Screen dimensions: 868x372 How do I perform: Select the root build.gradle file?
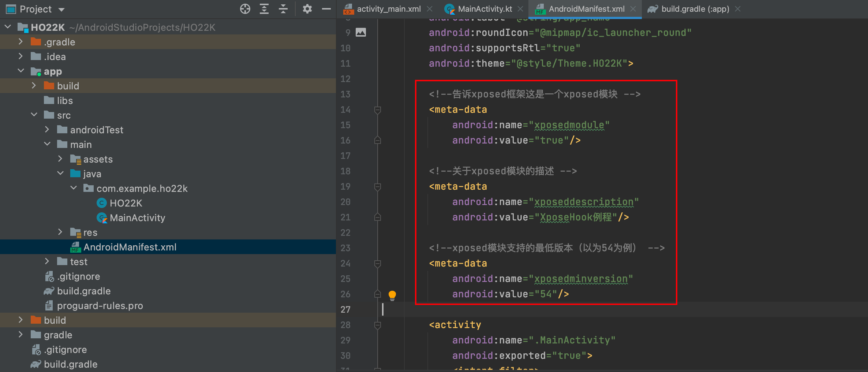point(70,364)
